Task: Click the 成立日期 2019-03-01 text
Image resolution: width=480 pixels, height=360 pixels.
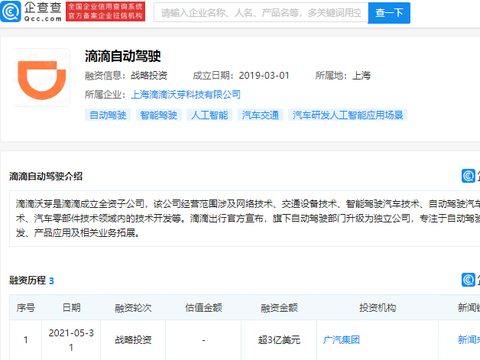Action: (241, 76)
